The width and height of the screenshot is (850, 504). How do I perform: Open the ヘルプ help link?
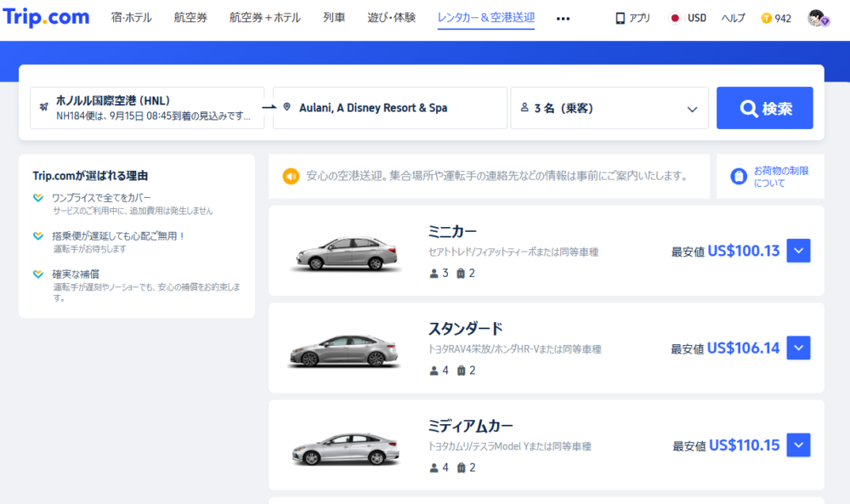coord(734,18)
